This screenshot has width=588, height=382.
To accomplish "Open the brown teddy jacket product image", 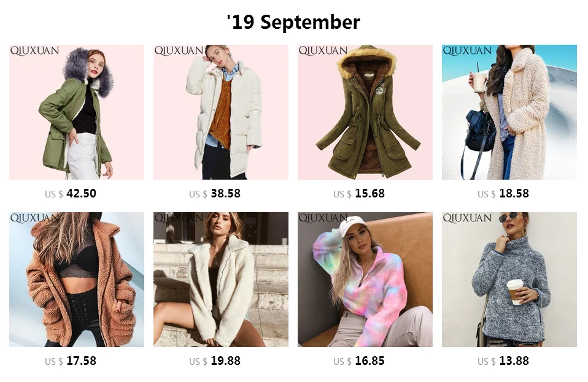I will click(77, 280).
